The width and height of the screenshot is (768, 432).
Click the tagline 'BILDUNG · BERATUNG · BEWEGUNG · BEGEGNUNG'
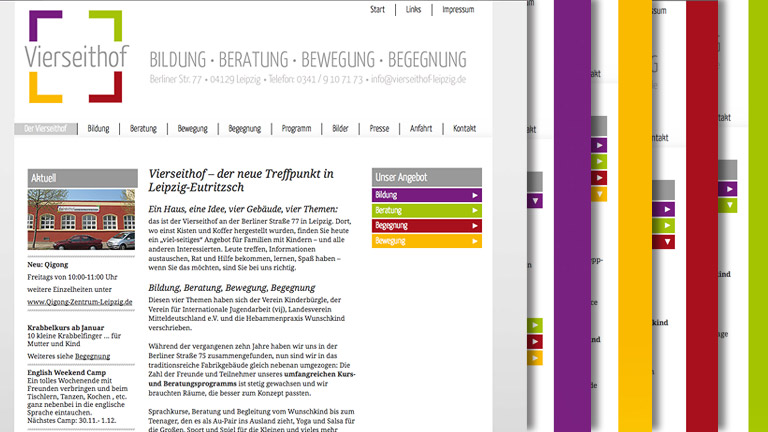coord(308,60)
